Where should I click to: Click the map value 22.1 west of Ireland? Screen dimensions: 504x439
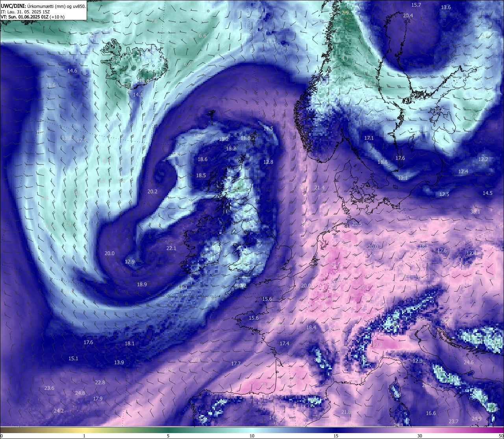point(171,248)
